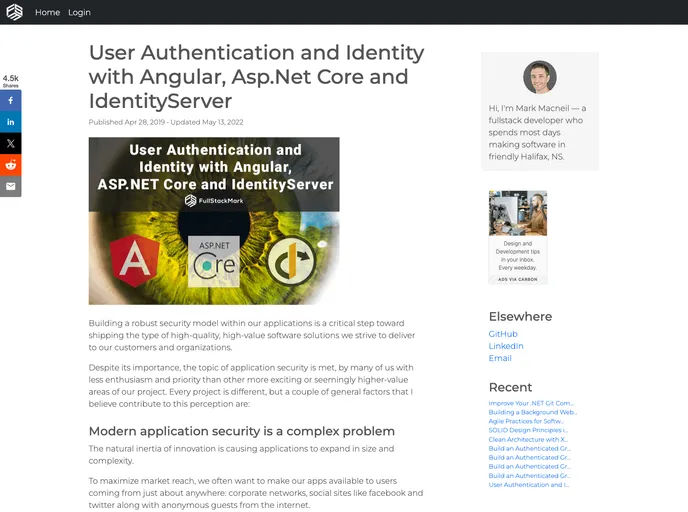
Task: Open 'SOLID Design Principles' recent post
Action: tap(528, 430)
